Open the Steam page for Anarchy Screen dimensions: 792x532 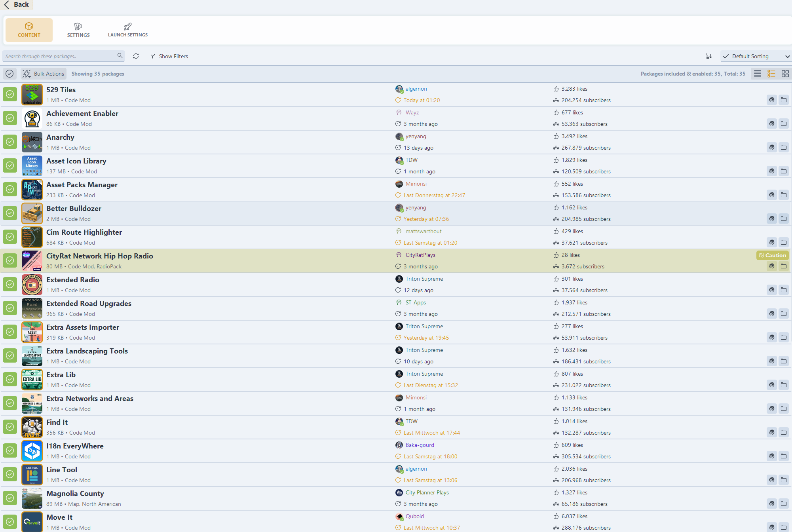click(x=772, y=147)
